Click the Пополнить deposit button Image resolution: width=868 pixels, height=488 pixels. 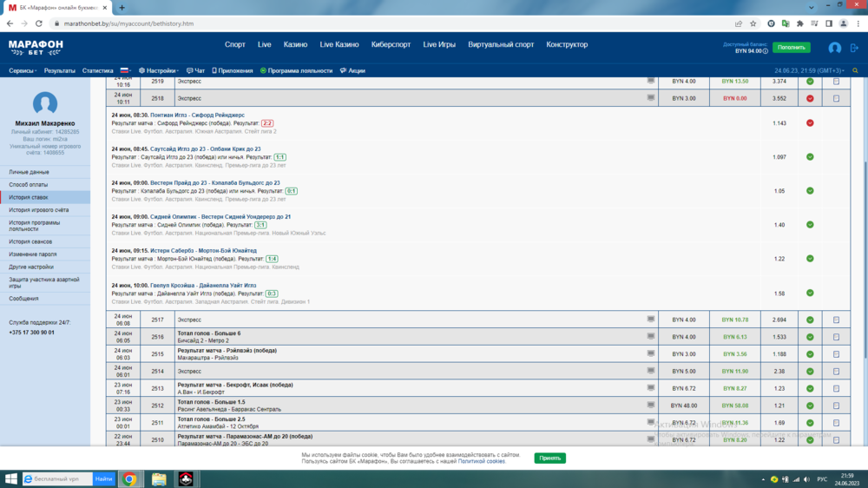(791, 47)
